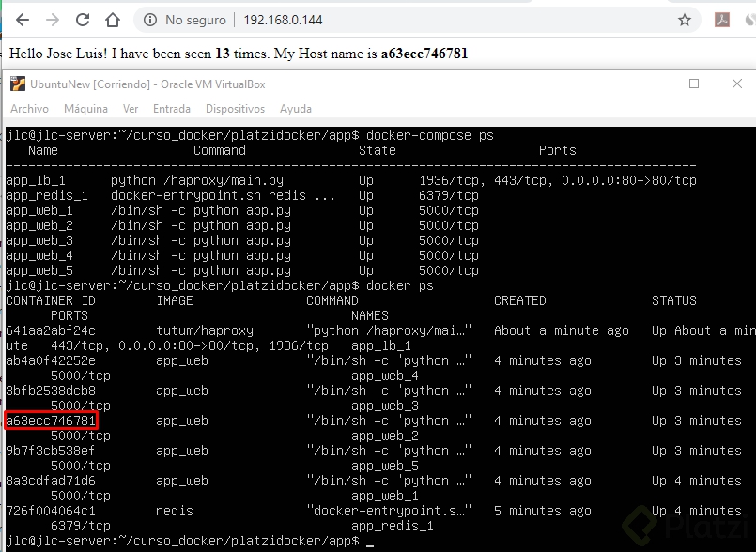The width and height of the screenshot is (756, 552).
Task: Open the Archivo menu in VirtualBox
Action: tap(29, 109)
